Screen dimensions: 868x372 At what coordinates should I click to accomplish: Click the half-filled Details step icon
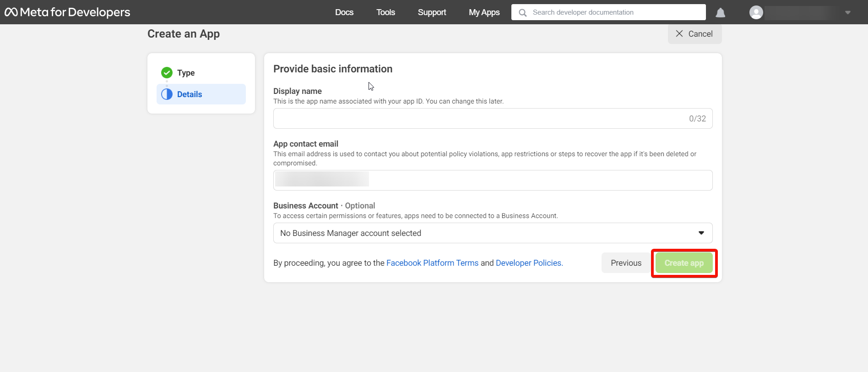(x=167, y=94)
